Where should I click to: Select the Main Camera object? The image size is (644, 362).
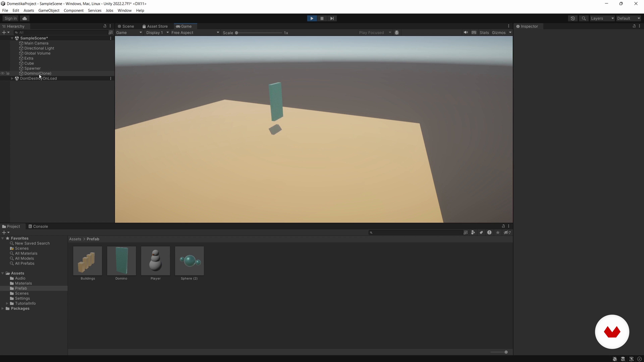pos(36,43)
